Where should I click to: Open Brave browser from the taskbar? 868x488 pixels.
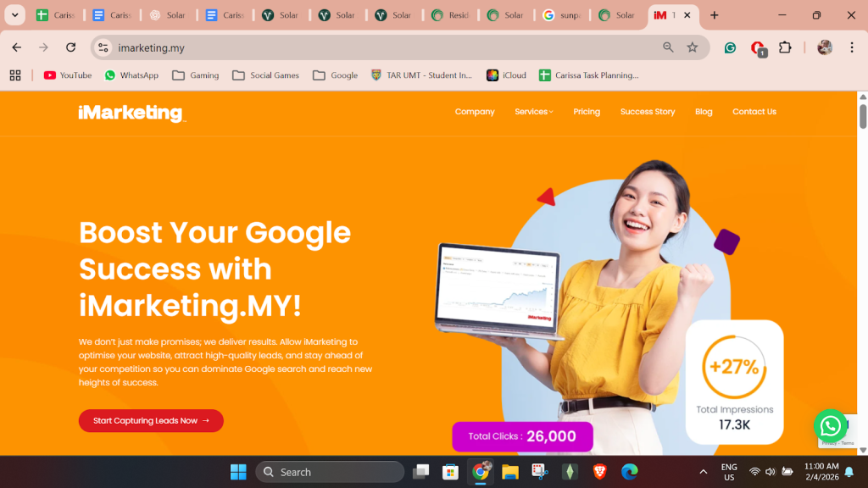point(599,472)
